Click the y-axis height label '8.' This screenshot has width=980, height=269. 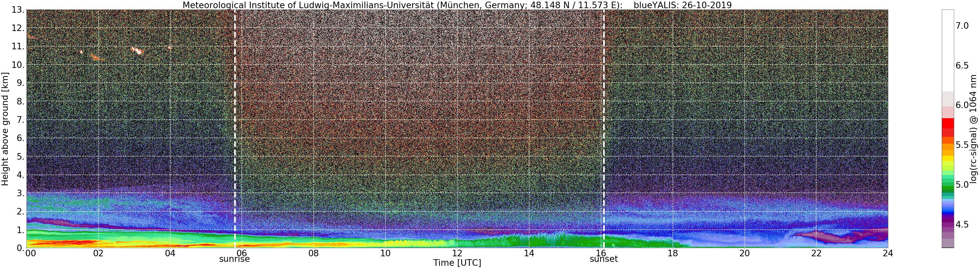click(x=21, y=101)
